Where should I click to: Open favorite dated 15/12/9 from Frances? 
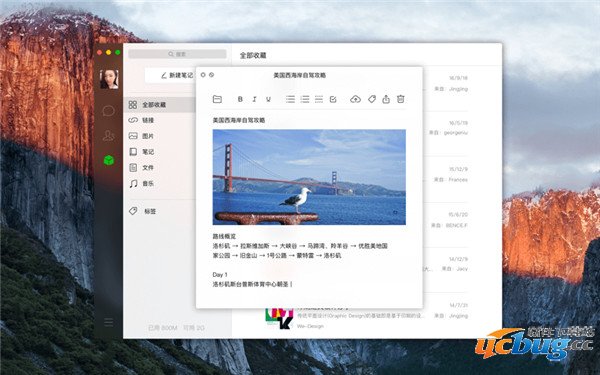tap(446, 174)
